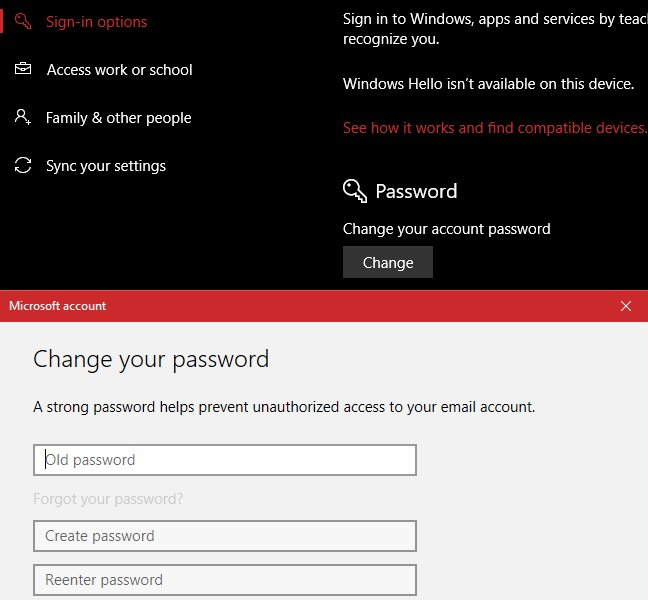Click the key icon beside Password heading
This screenshot has height=600, width=648.
[x=355, y=191]
